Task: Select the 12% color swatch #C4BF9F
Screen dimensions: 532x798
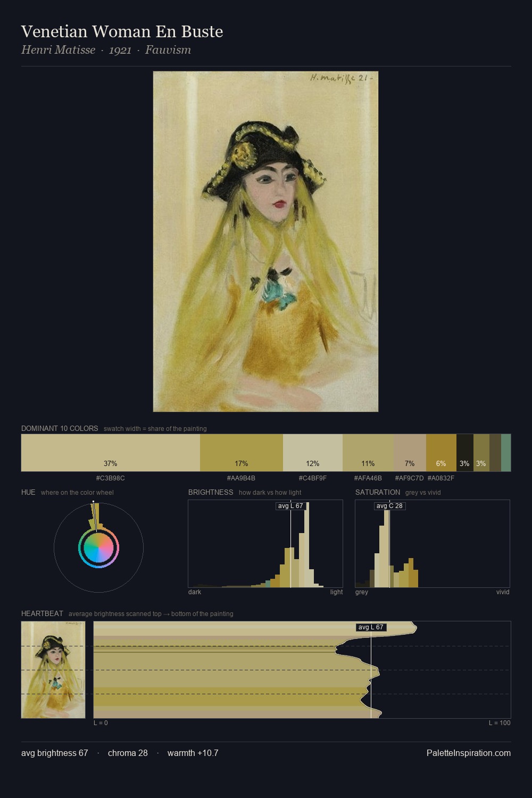Action: [x=313, y=453]
